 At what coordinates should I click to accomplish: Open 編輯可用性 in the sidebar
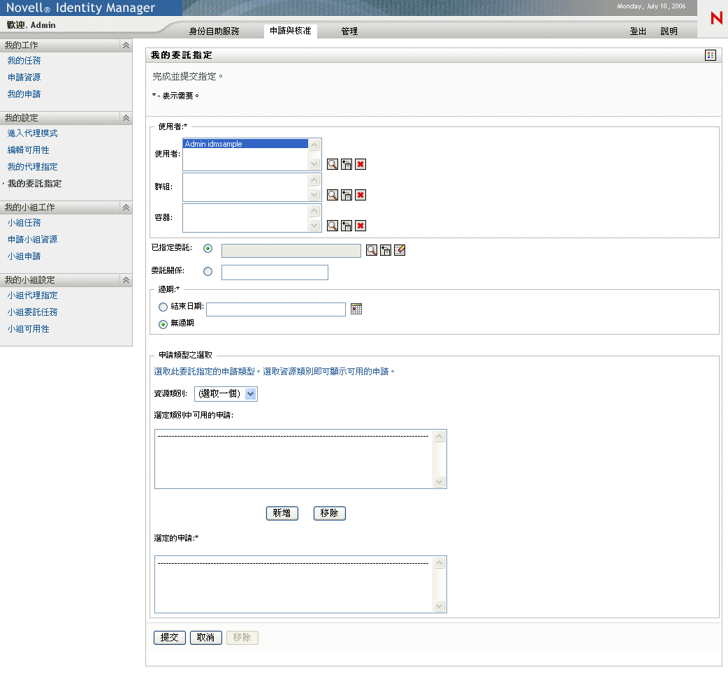click(x=29, y=150)
